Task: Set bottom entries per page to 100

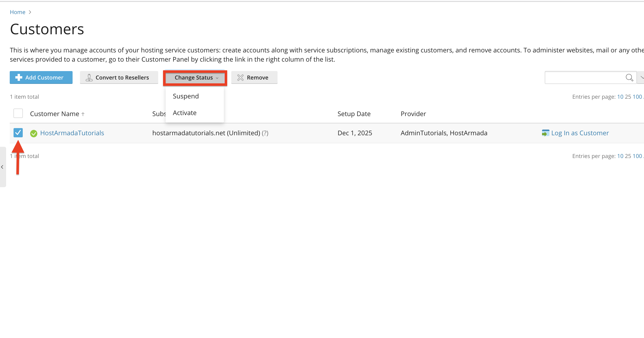Action: [637, 156]
